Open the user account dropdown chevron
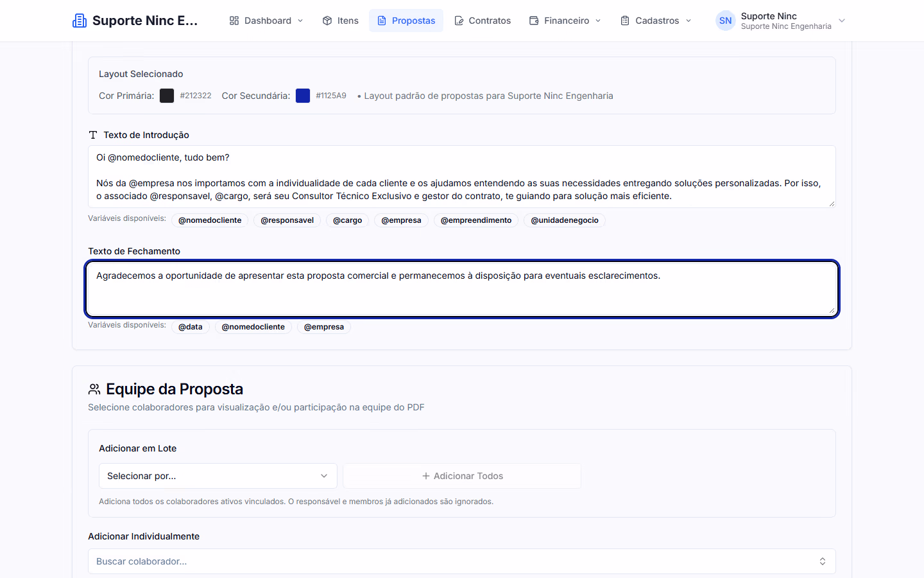 (x=842, y=21)
